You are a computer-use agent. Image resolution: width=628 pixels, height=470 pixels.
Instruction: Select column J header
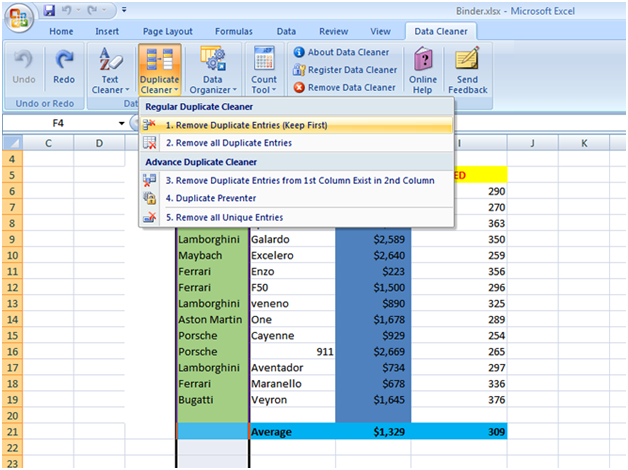532,143
